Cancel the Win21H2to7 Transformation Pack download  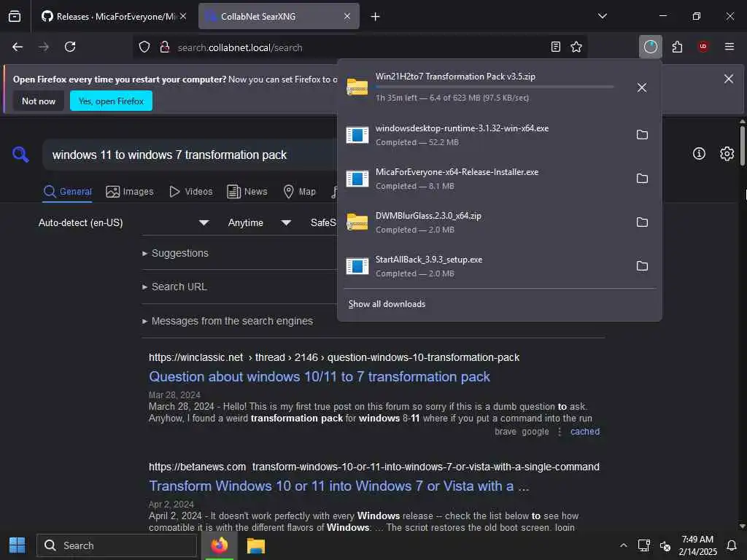click(x=642, y=87)
